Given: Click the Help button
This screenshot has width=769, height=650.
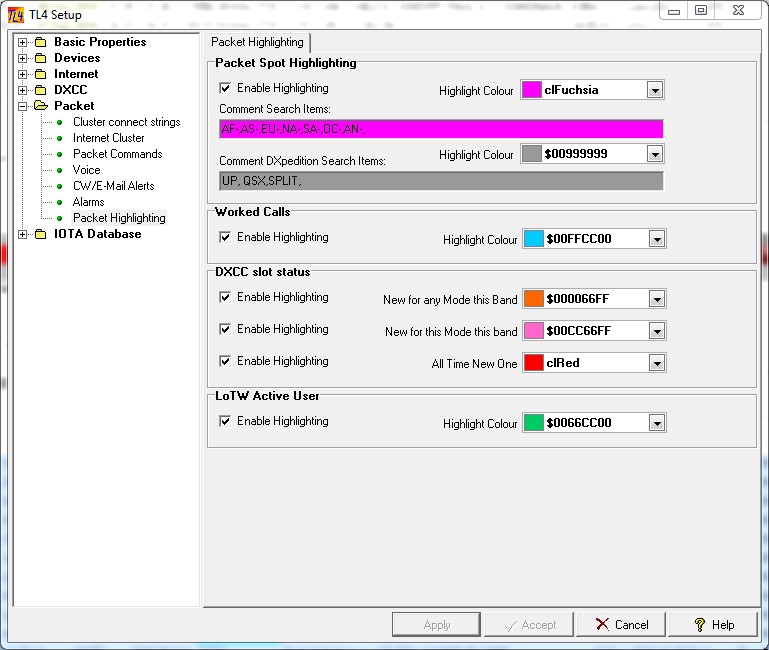Looking at the screenshot, I should coord(714,625).
